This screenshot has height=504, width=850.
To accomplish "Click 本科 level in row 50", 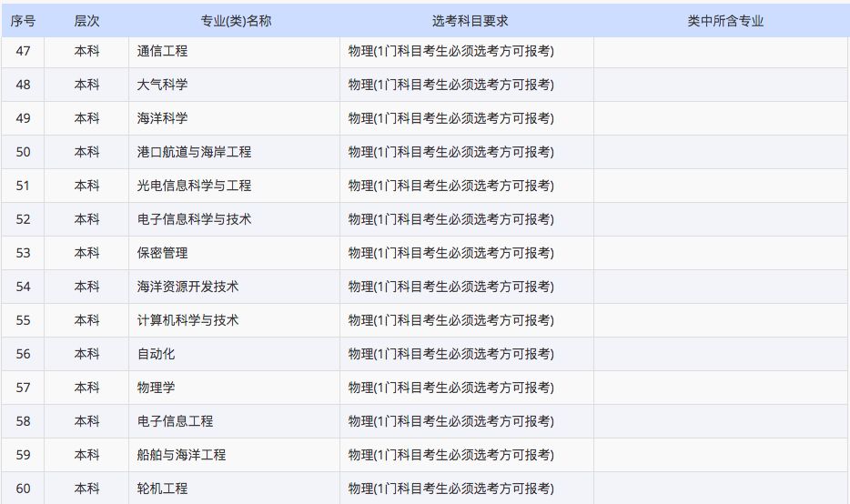I will (x=86, y=152).
